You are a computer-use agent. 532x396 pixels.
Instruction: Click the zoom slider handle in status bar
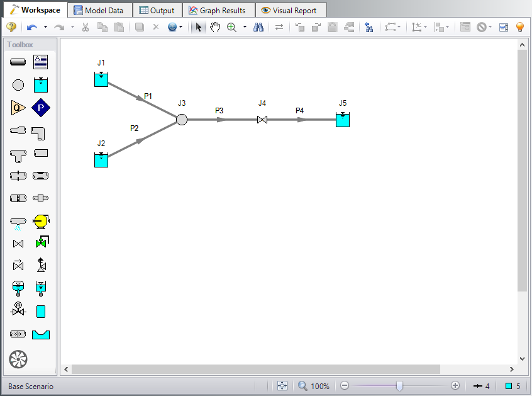tap(399, 386)
